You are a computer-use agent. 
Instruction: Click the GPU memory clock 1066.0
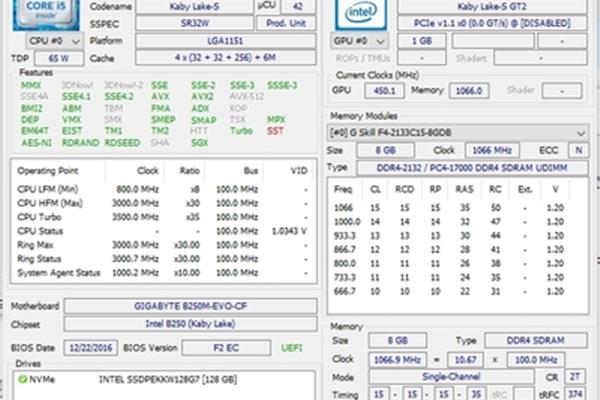point(469,91)
